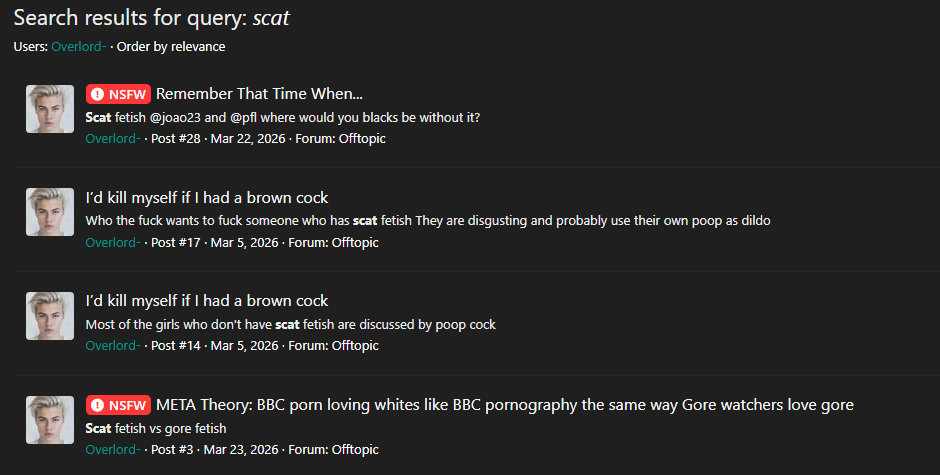940x475 pixels.
Task: Open the thread title above Post #14
Action: [207, 301]
